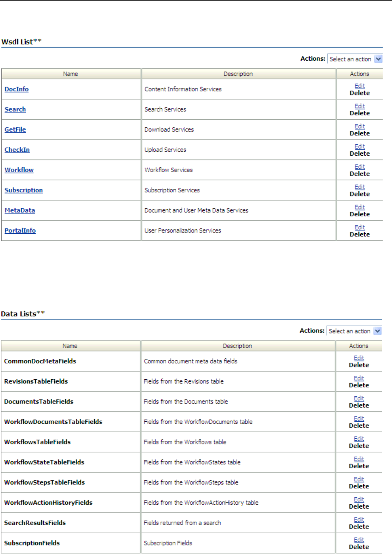Delete the PortalInfo WSDL entry
The height and width of the screenshot is (554, 392).
point(360,234)
